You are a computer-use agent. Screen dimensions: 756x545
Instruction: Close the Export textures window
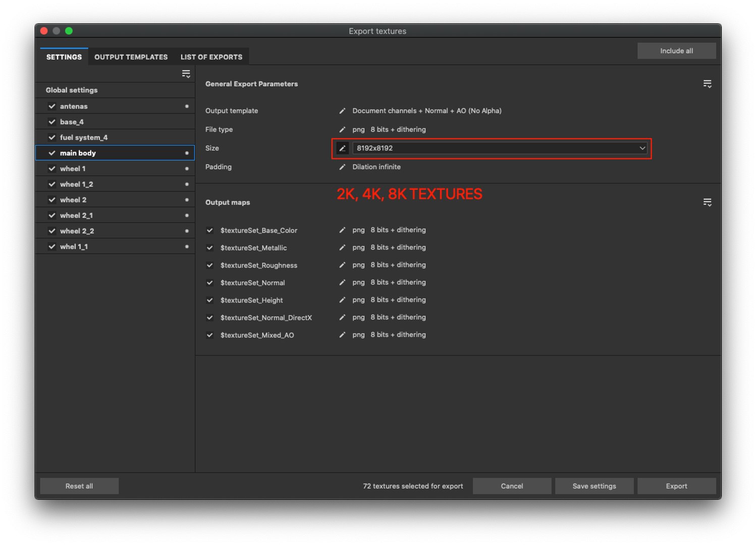pyautogui.click(x=44, y=31)
